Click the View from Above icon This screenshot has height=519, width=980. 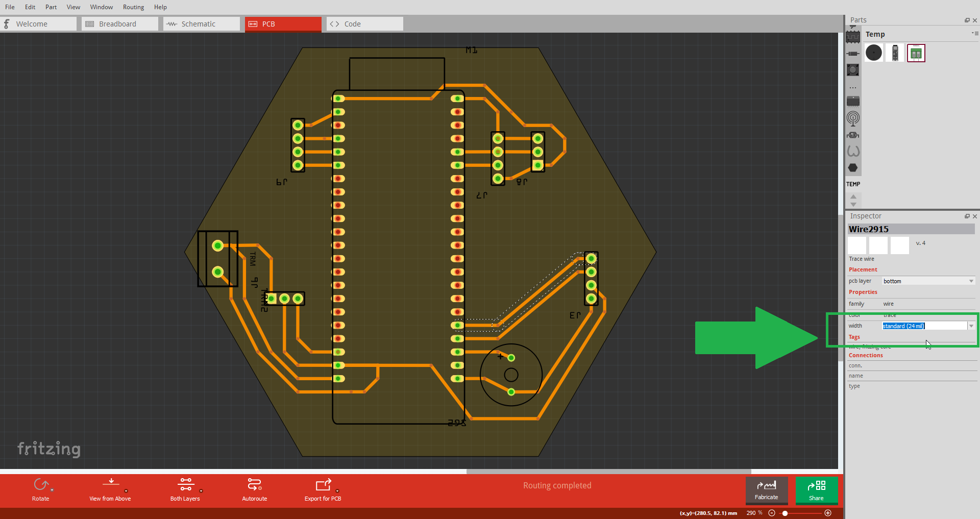click(111, 483)
